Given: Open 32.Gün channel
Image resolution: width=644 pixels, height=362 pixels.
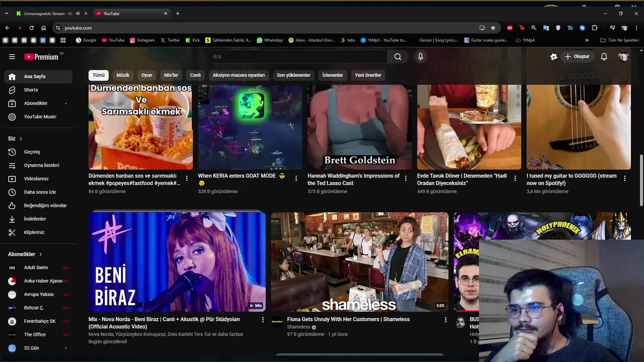Looking at the screenshot, I should pos(38,348).
